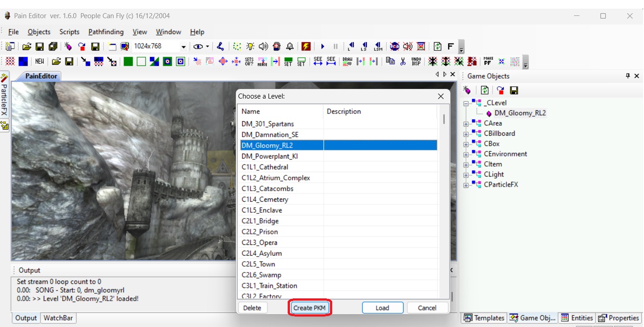644x327 pixels.
Task: Open the Objects menu
Action: click(x=39, y=32)
